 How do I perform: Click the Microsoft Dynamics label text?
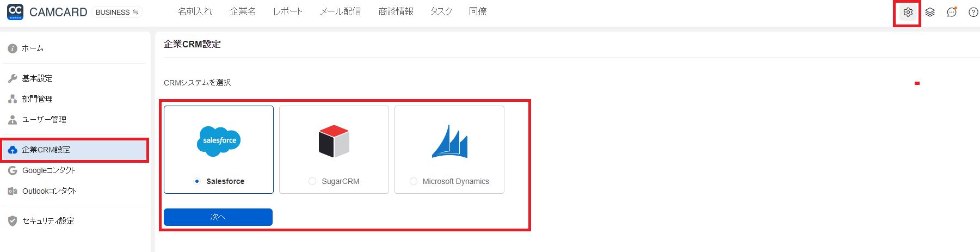[456, 181]
